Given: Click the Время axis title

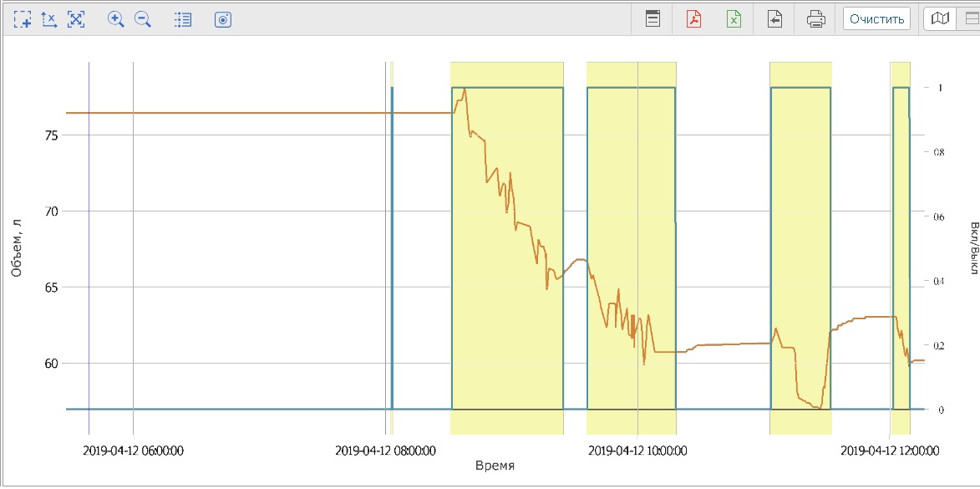Looking at the screenshot, I should point(494,466).
